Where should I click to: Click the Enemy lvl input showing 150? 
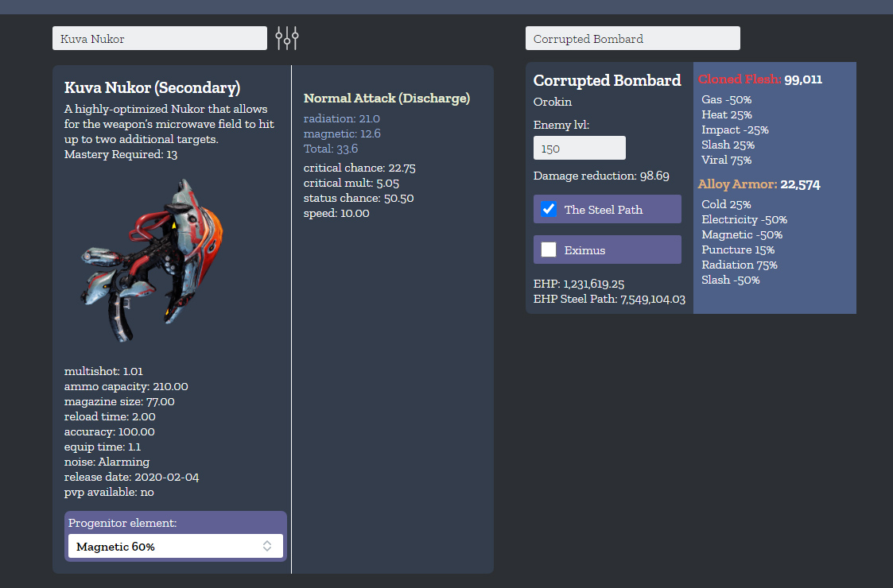pyautogui.click(x=579, y=148)
